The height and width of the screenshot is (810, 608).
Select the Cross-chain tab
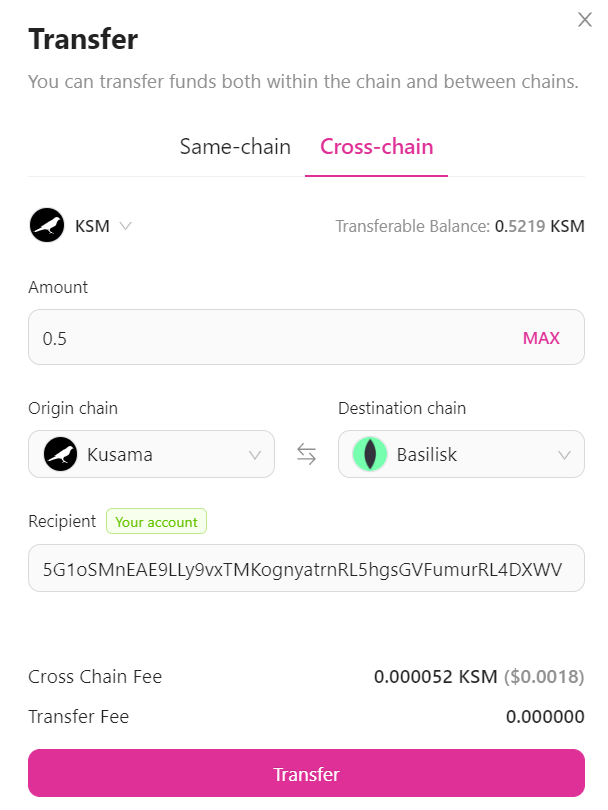pyautogui.click(x=376, y=147)
